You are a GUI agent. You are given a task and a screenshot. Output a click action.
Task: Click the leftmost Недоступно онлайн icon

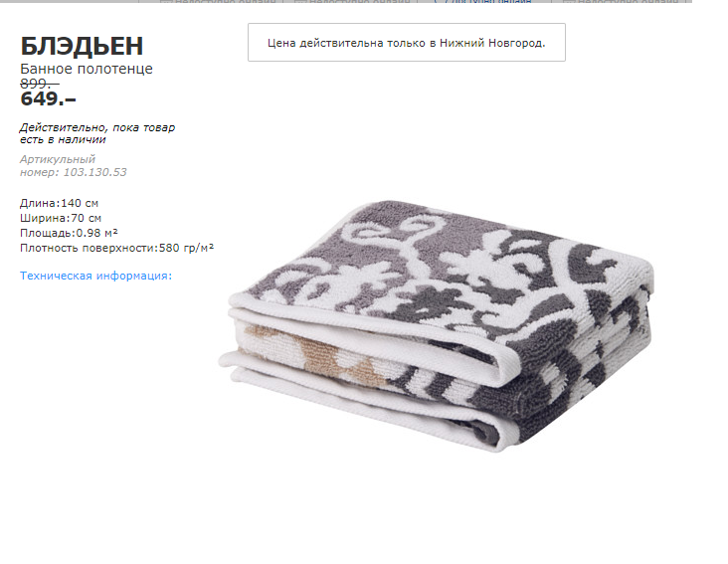point(166,2)
